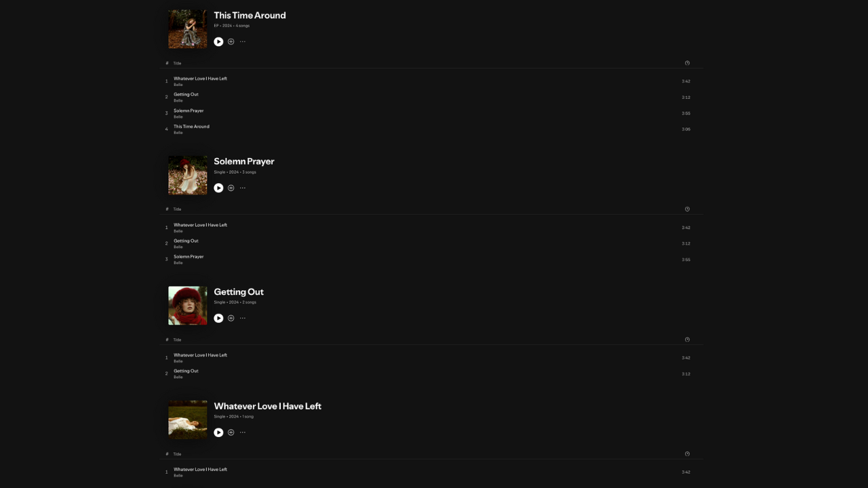This screenshot has width=868, height=488.
Task: Open more options for Solemn Prayer single
Action: click(243, 188)
